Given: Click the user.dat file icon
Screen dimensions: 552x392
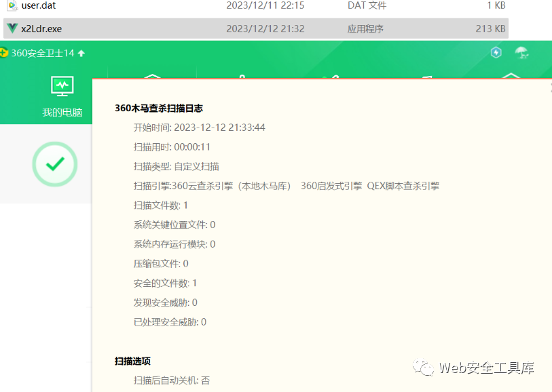Looking at the screenshot, I should pos(12,5).
